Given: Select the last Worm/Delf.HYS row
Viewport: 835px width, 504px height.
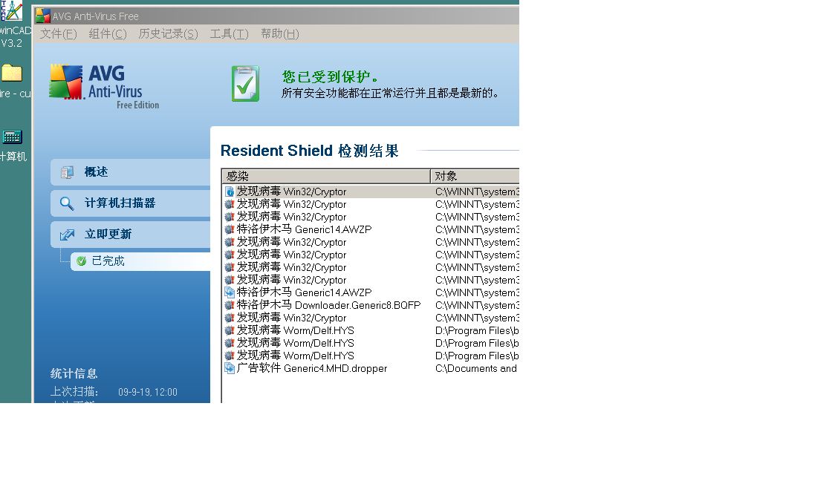Looking at the screenshot, I should pos(371,356).
